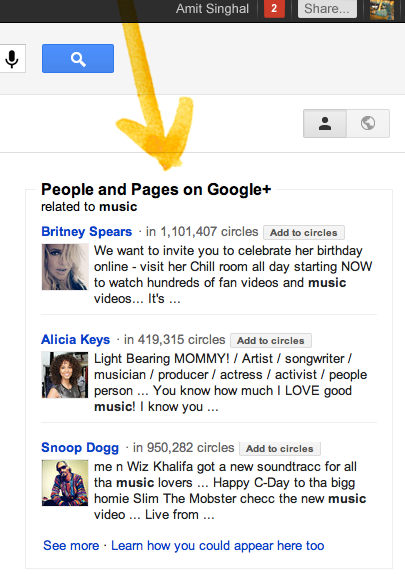The image size is (405, 574).
Task: Switch to global results globe icon
Action: pos(368,123)
